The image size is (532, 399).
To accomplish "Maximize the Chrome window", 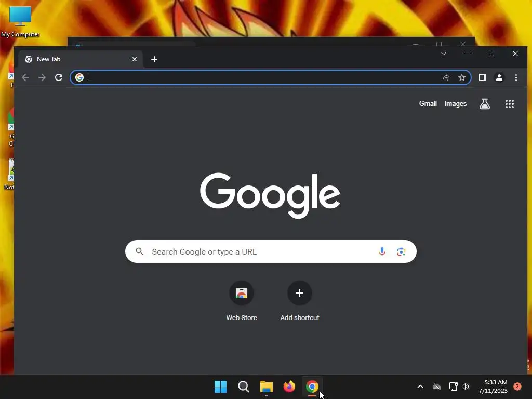I will click(491, 54).
